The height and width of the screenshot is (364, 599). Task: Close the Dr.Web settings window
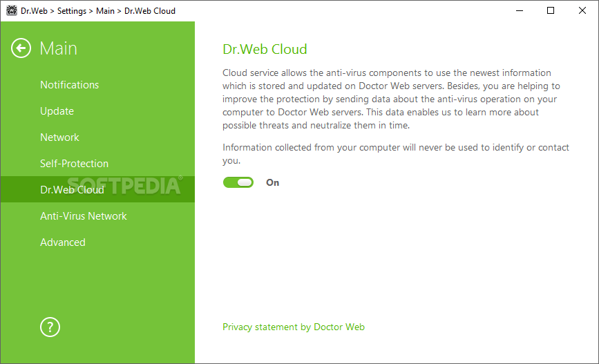(582, 10)
